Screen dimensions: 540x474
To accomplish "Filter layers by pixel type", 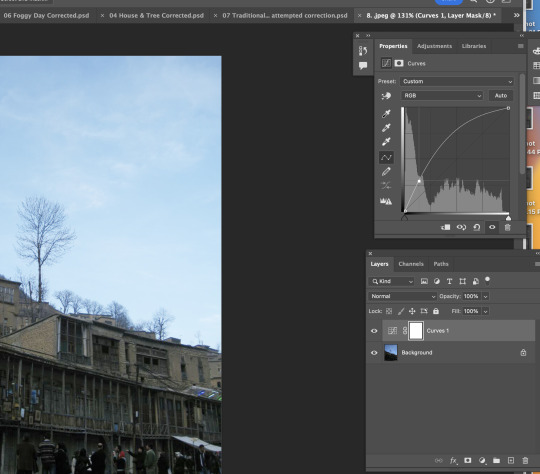I will tap(424, 281).
